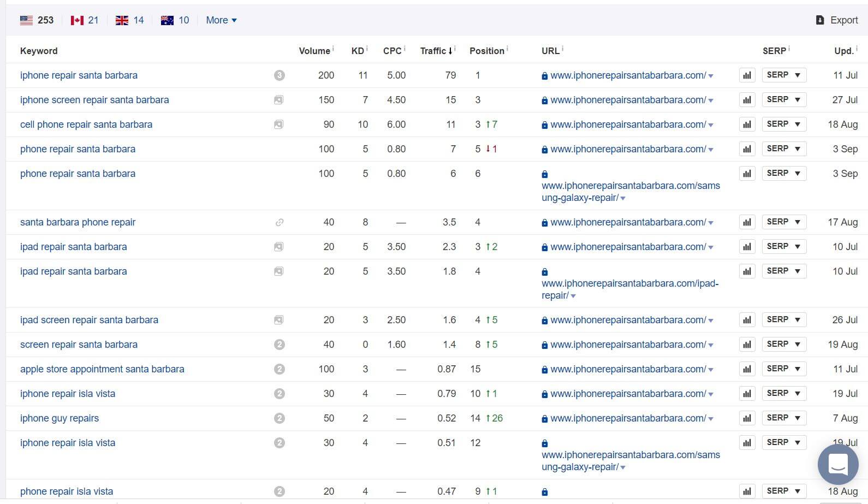Select the United States 253 country tab
The image size is (868, 504).
click(x=37, y=20)
